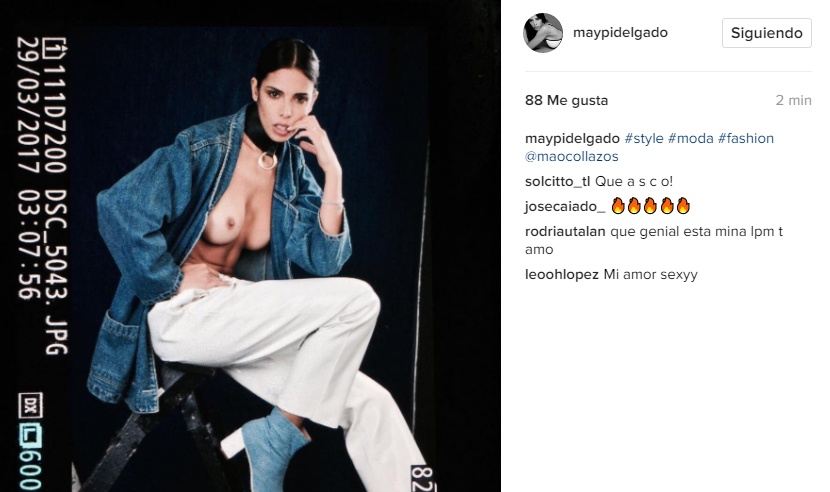Open solcitto_tl commenter profile
Viewport: 830px width, 492px height.
coord(557,181)
